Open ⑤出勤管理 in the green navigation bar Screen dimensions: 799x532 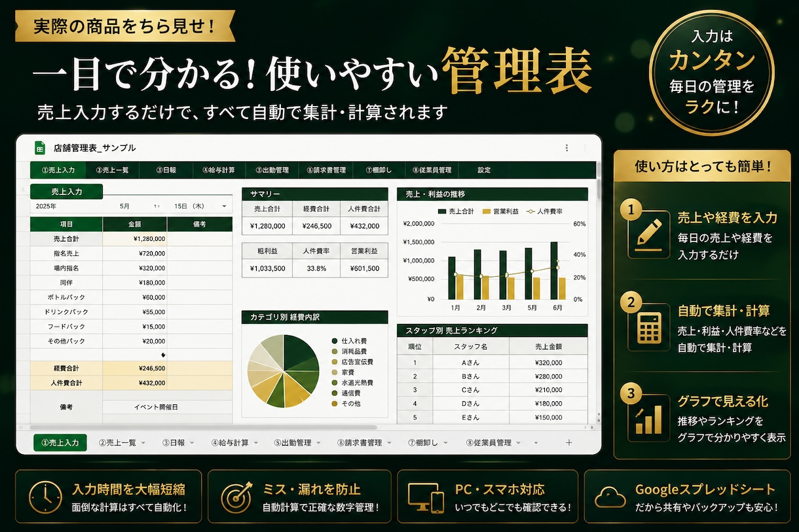(272, 170)
